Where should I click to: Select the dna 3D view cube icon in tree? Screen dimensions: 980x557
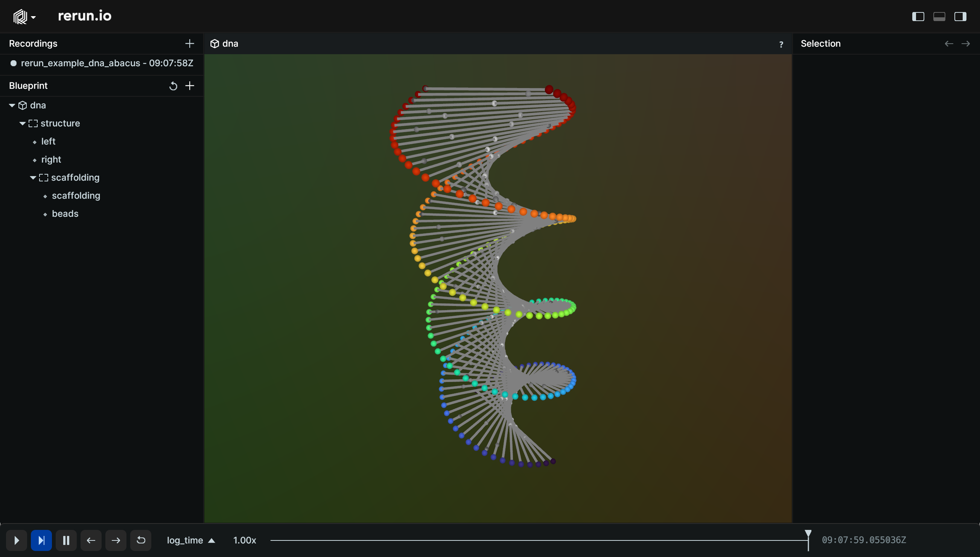click(23, 105)
